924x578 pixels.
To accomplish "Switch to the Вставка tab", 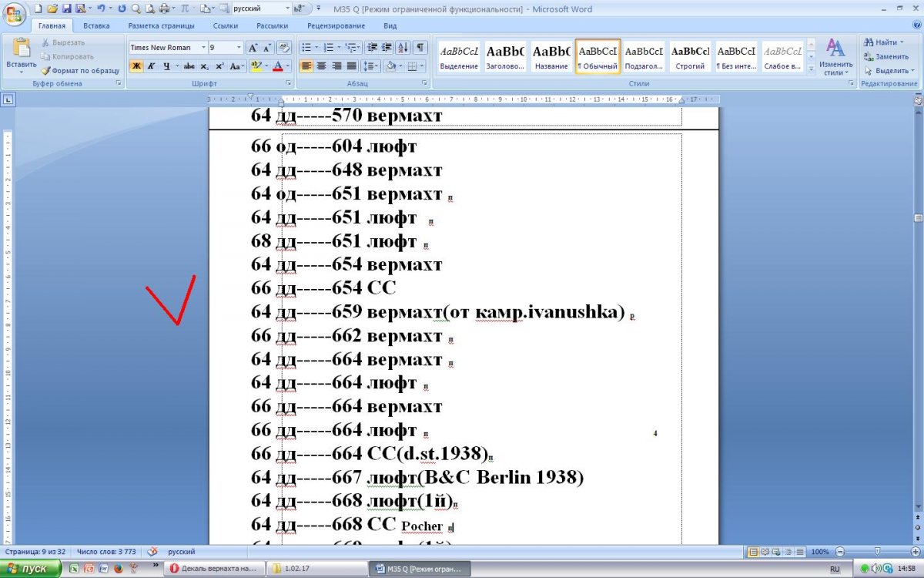I will [96, 25].
